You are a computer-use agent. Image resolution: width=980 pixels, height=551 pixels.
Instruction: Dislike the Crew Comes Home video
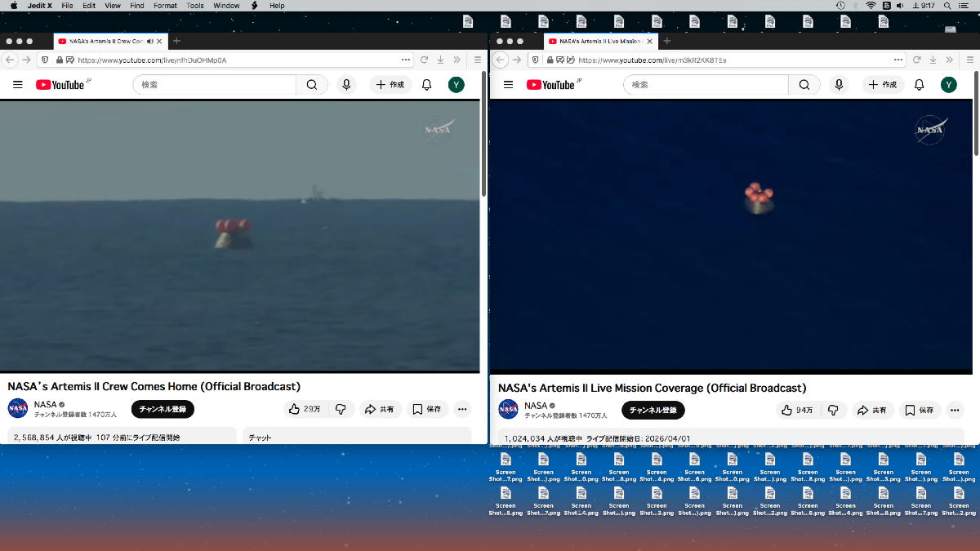[341, 409]
